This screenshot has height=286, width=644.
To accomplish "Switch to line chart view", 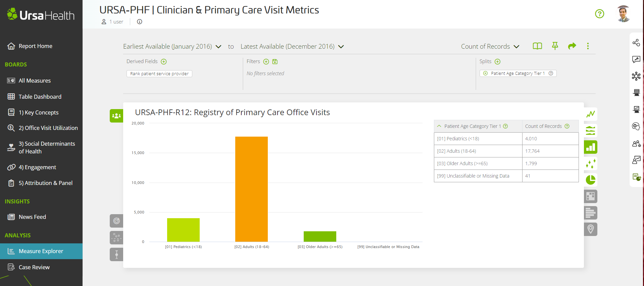I will point(591,114).
